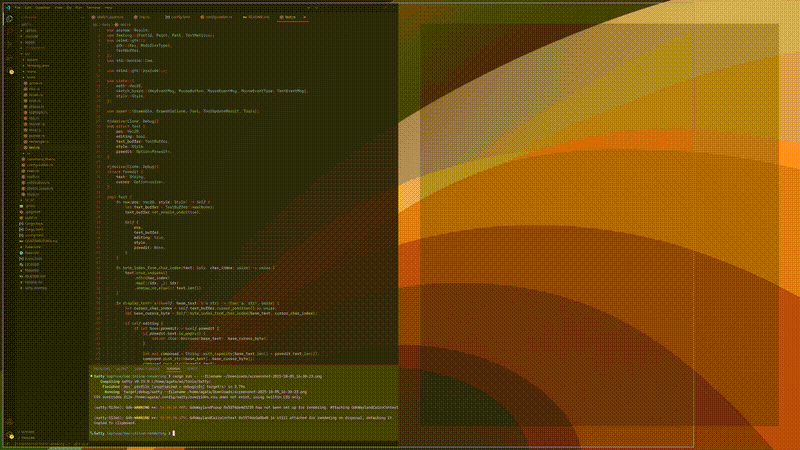Image resolution: width=800 pixels, height=450 pixels.
Task: Open Cargo.lock in the file explorer
Action: click(33, 223)
